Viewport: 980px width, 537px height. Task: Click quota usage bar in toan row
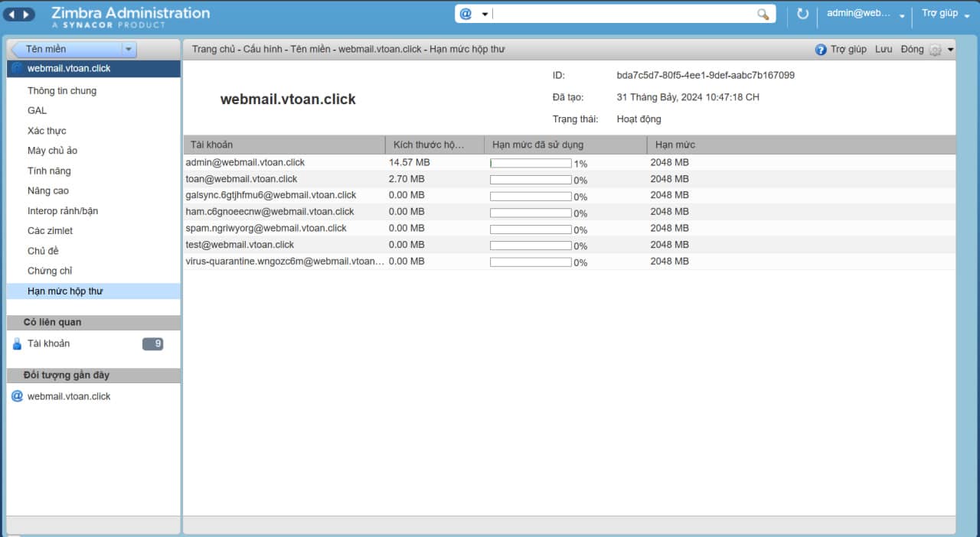(531, 180)
